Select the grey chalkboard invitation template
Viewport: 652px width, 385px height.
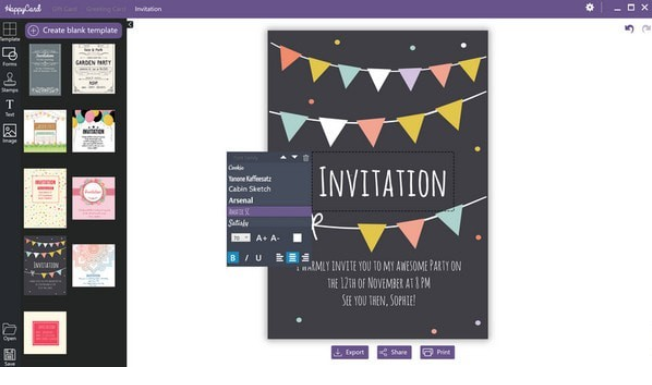[x=45, y=69]
